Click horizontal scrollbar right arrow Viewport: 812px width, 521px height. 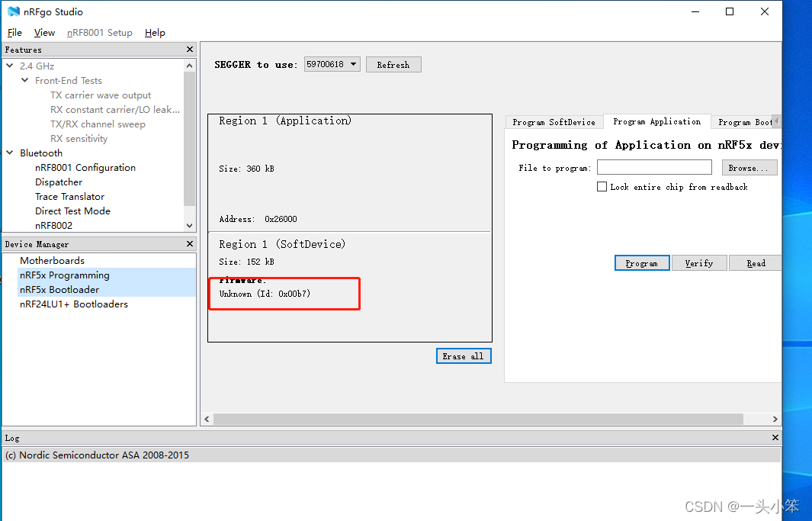[775, 419]
